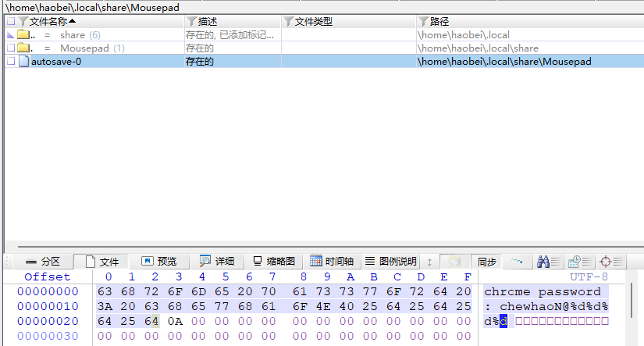Click the path \home\haobei\.local\share cell
The image size is (644, 346).
tap(478, 48)
